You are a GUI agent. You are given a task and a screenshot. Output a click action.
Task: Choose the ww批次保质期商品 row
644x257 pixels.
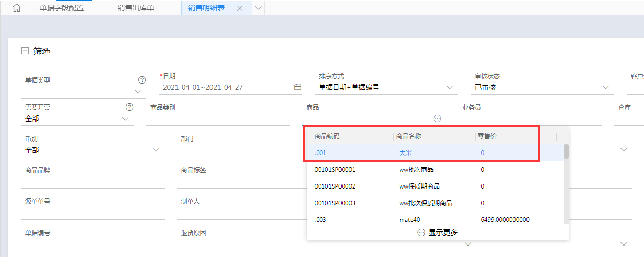435,203
